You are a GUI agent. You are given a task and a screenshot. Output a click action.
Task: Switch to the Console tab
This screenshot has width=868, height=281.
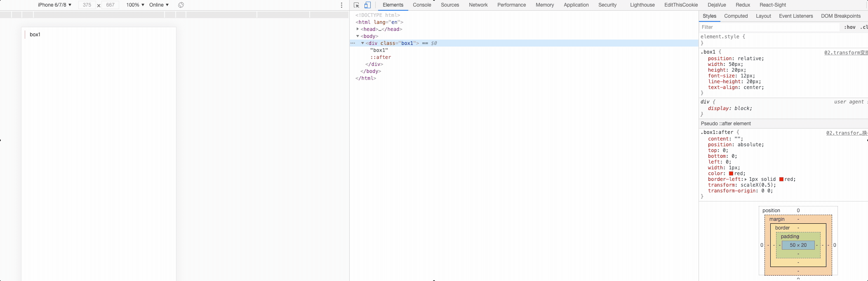[422, 5]
